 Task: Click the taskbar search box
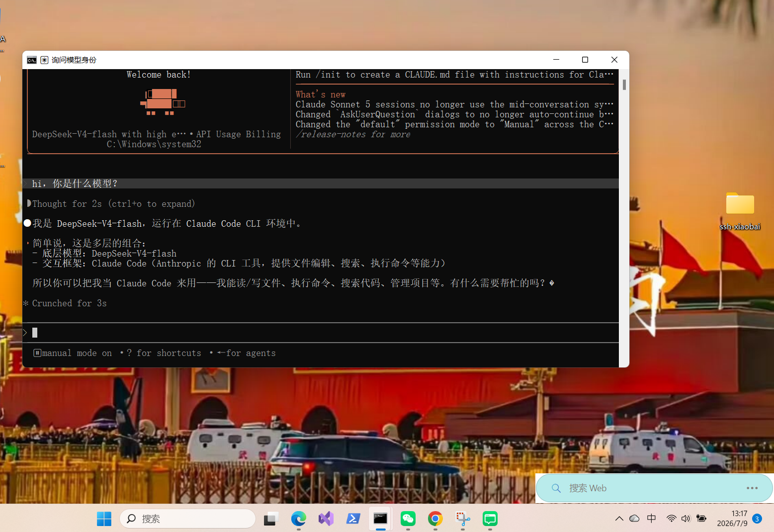tap(187, 519)
